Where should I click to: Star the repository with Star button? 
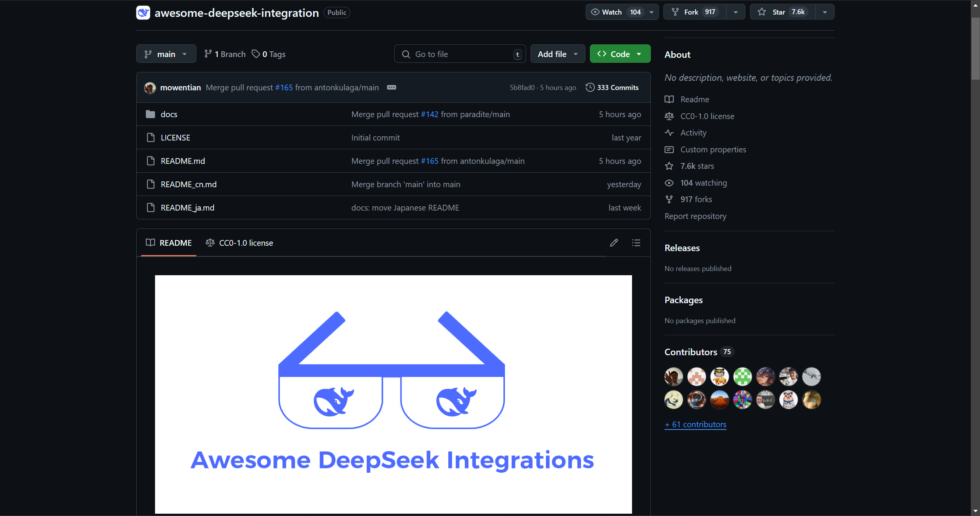pos(783,12)
